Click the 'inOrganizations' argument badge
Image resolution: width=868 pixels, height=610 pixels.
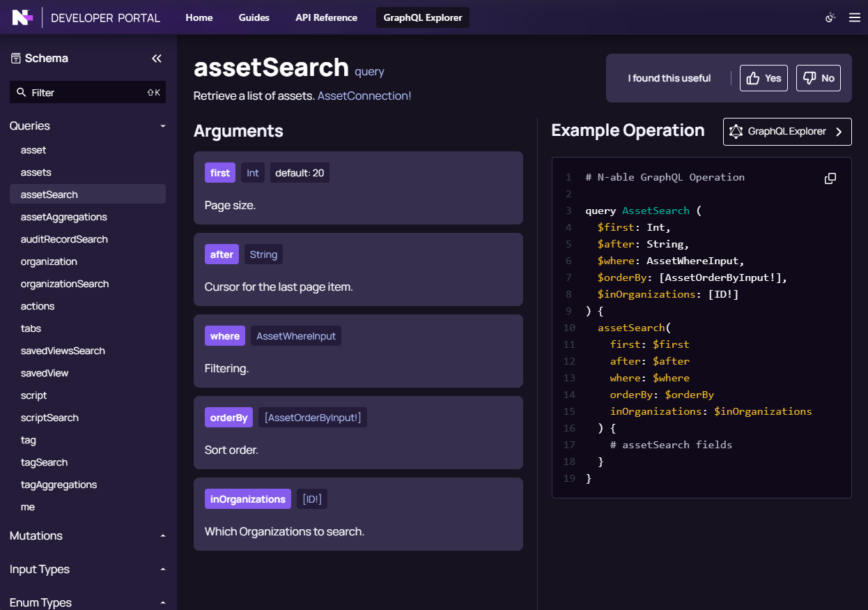point(248,499)
